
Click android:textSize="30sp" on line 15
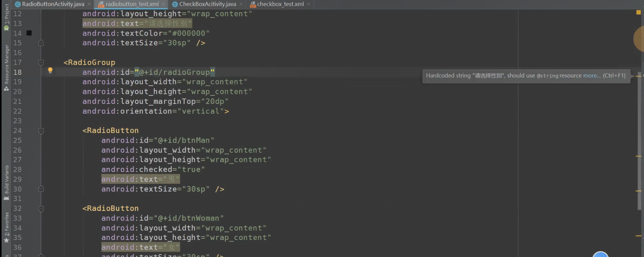click(136, 43)
